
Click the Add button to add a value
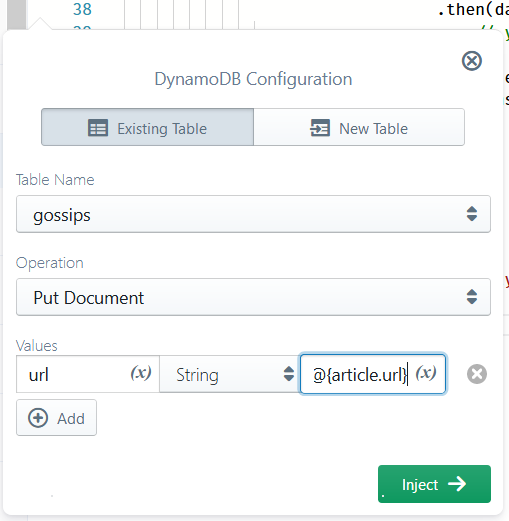coord(56,418)
